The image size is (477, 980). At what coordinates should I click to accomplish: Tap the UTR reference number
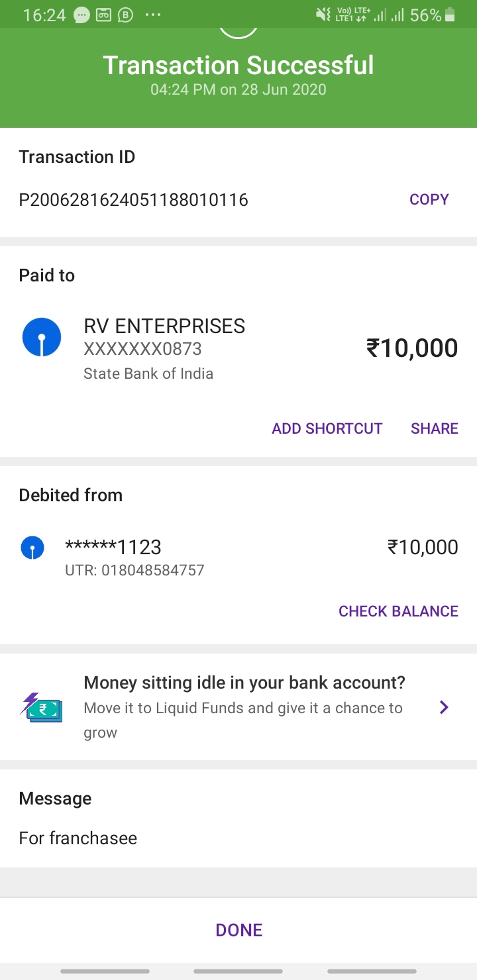coord(134,569)
